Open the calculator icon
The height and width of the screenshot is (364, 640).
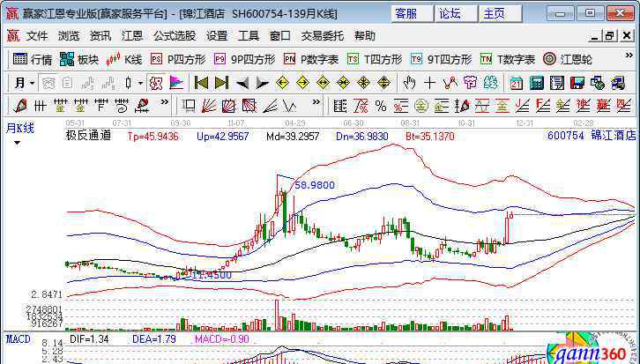point(537,83)
